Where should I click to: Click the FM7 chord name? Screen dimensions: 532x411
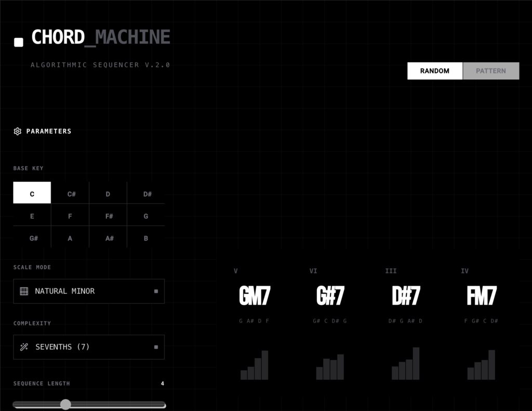481,296
